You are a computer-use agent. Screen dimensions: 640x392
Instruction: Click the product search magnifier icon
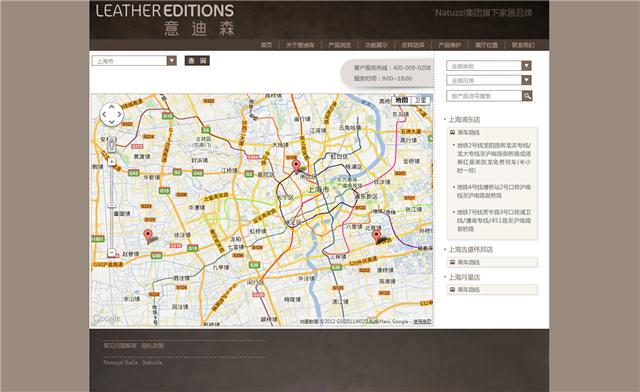[x=527, y=96]
